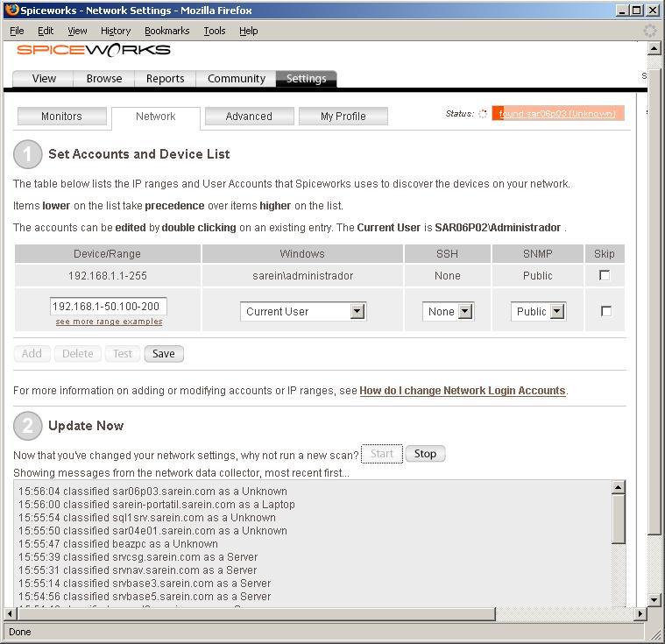
Task: Select the 192.168.1.1-255 range cell
Action: 108,276
